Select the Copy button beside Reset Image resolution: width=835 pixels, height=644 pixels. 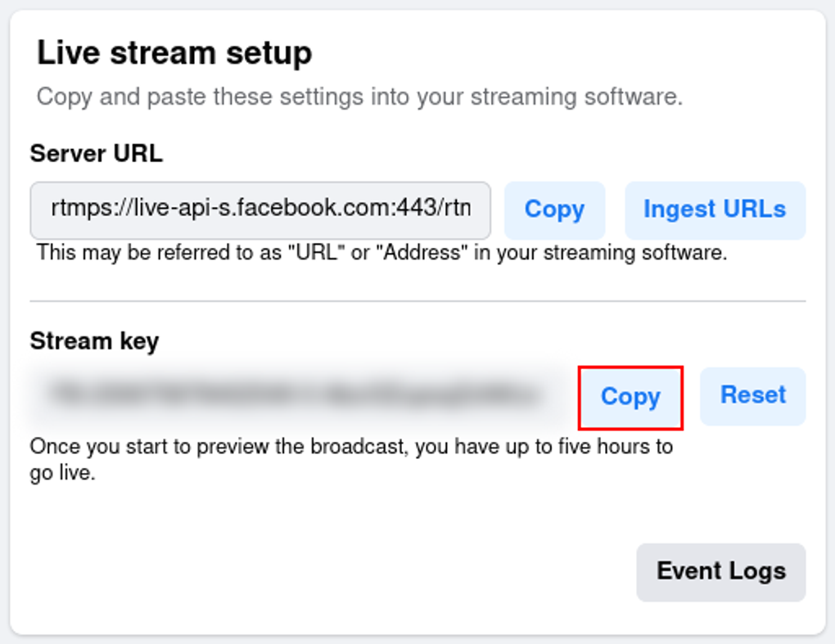coord(630,397)
